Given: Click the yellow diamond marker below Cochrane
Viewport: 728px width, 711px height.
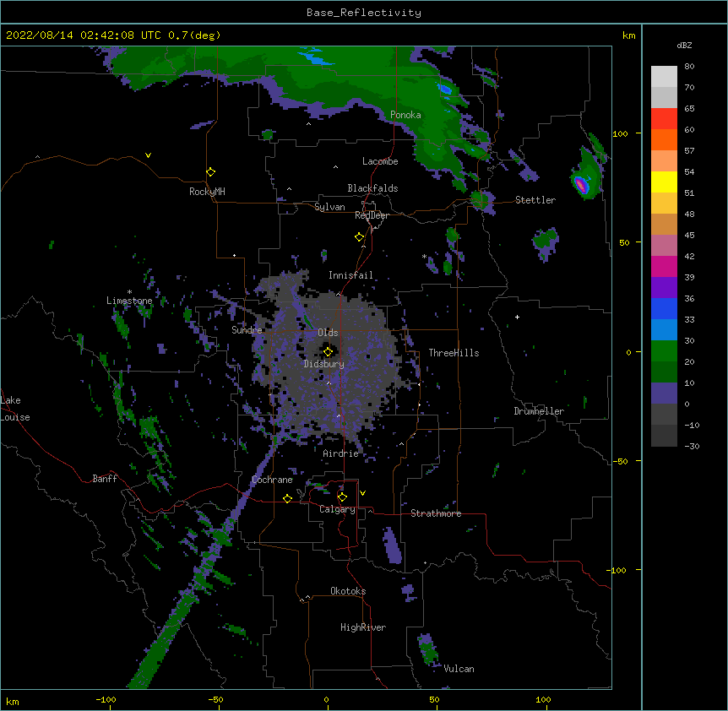Looking at the screenshot, I should point(287,498).
